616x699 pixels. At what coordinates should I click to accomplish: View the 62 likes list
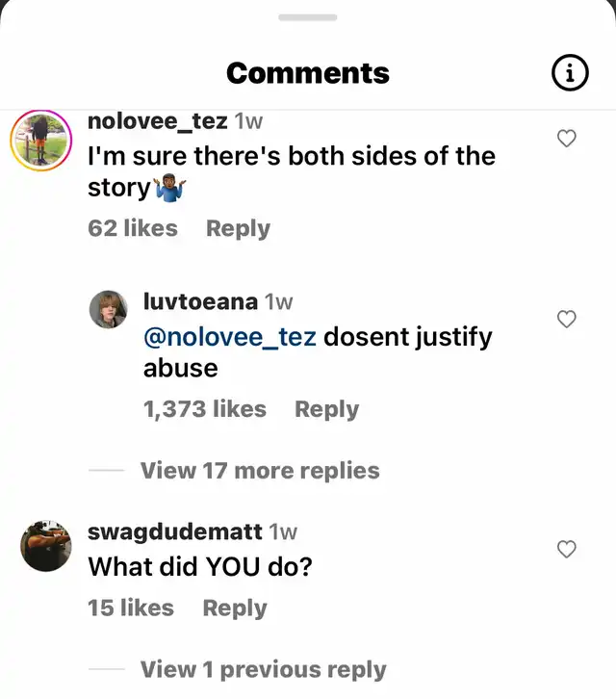click(x=133, y=228)
